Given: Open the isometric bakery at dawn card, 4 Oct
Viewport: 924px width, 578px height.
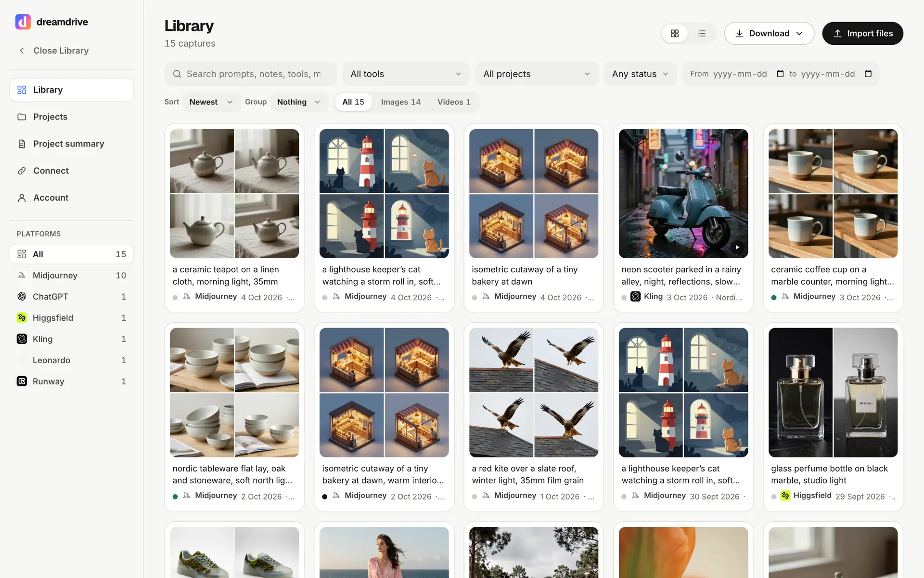Looking at the screenshot, I should pyautogui.click(x=534, y=219).
